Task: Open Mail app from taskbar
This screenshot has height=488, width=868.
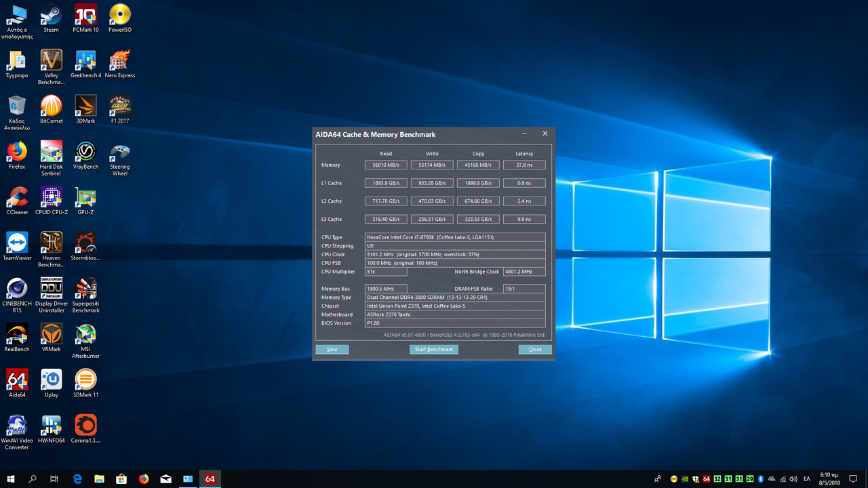Action: (165, 479)
